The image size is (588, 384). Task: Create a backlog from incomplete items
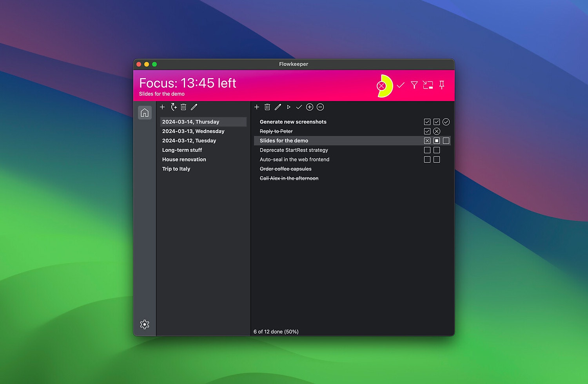click(174, 107)
